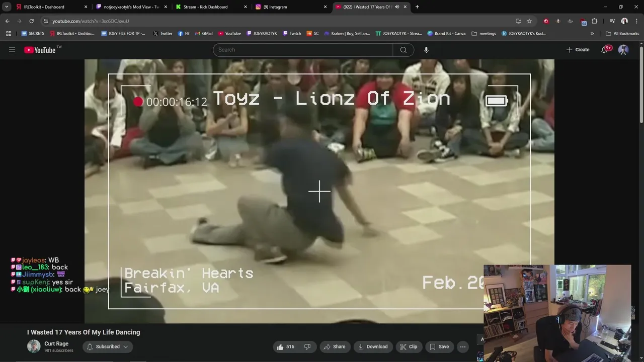Open the Kraken bookmark
The width and height of the screenshot is (644, 362).
coord(347,33)
